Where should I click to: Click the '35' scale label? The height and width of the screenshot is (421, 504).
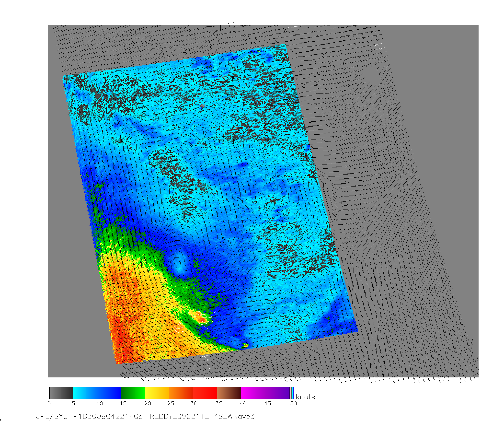tap(219, 403)
